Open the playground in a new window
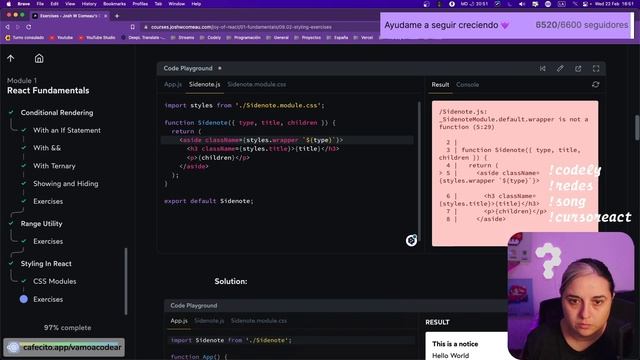640x360 pixels. pyautogui.click(x=578, y=69)
